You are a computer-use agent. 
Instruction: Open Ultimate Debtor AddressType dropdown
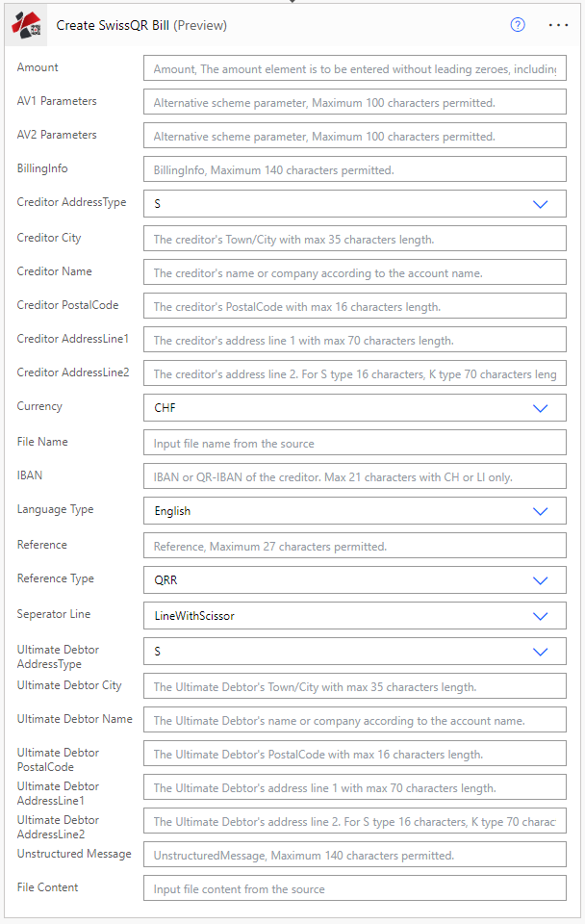tap(540, 652)
